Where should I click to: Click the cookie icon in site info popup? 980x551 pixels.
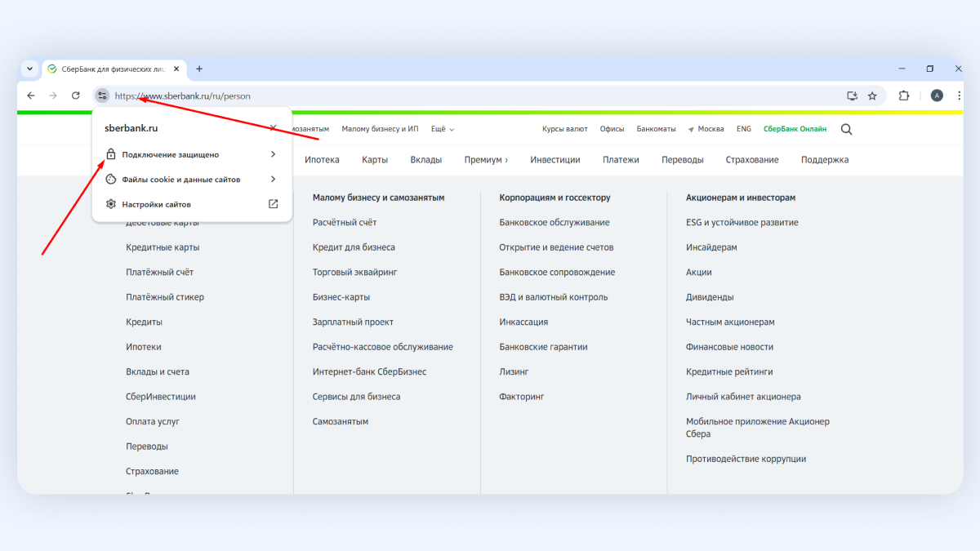[x=111, y=180]
